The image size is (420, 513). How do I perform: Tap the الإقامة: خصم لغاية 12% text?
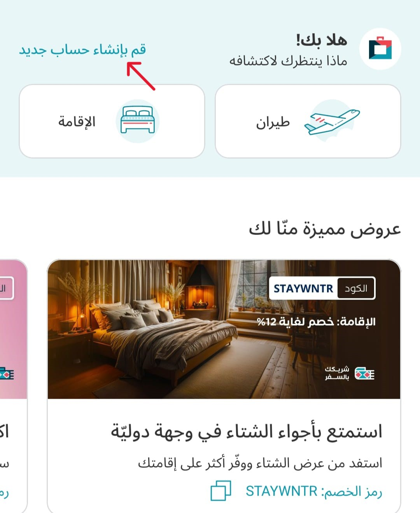[316, 322]
